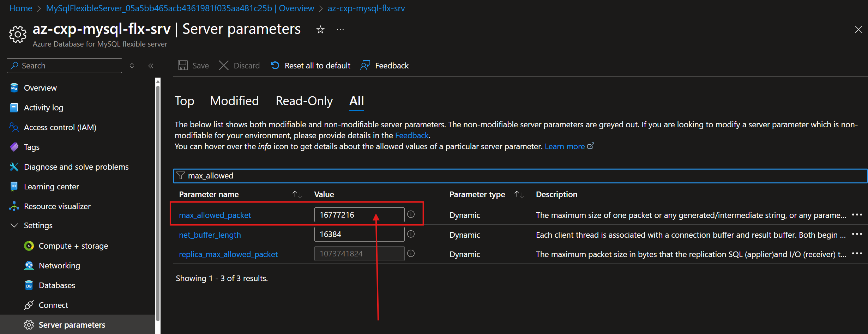
Task: Click the Server parameters gear icon in sidebar
Action: (29, 325)
